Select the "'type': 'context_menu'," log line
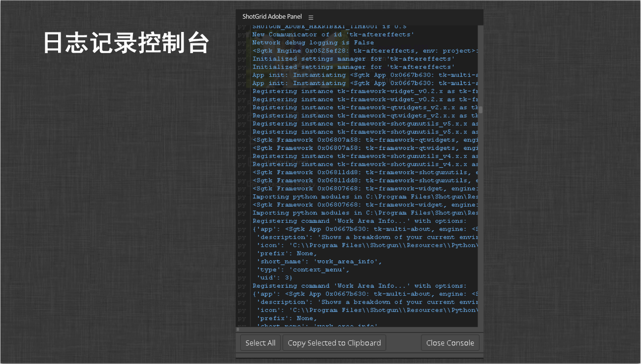Viewport: 641px width, 364px height. 303,270
